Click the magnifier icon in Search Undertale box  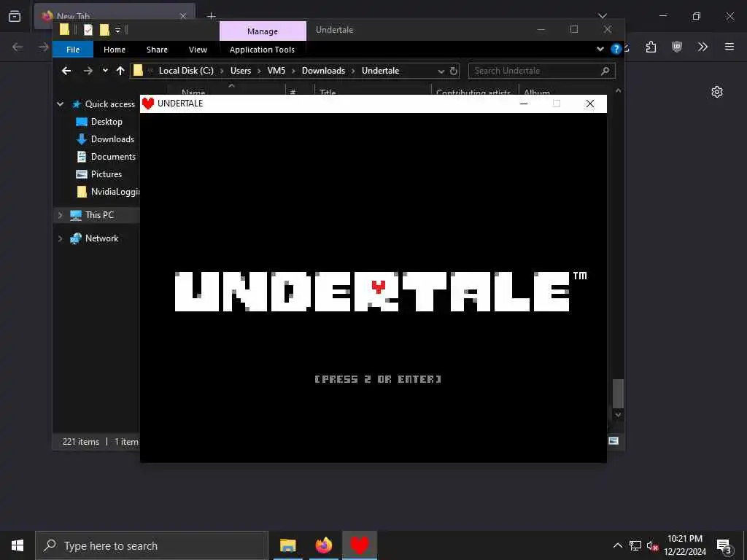coord(605,71)
